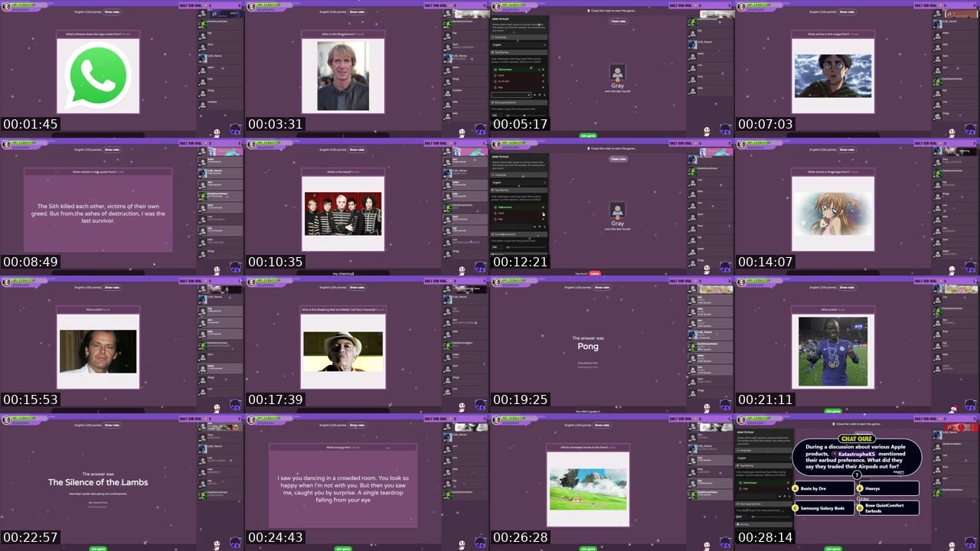Click the Sith quote card in 00:08:49 frame
980x551 pixels.
coord(98,210)
